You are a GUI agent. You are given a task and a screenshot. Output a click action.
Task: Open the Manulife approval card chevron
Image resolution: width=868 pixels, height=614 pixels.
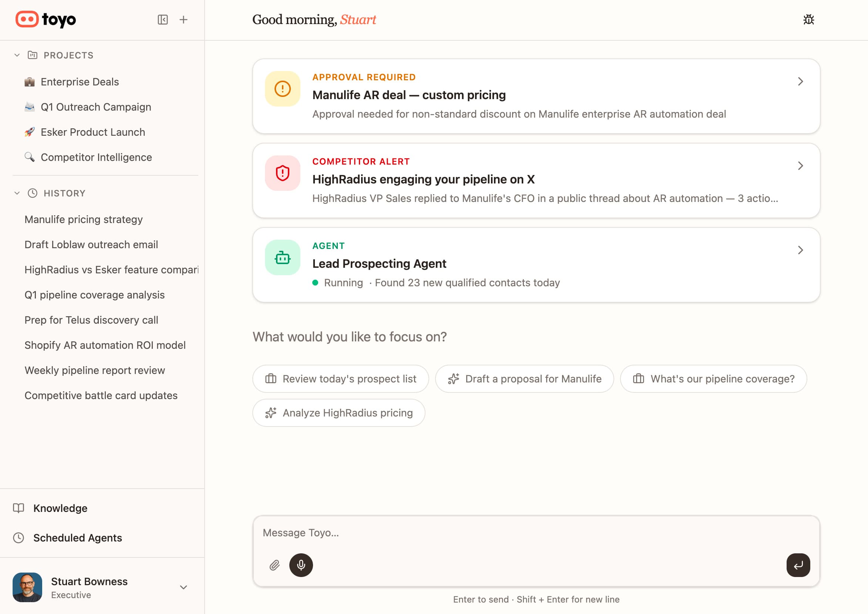point(800,82)
